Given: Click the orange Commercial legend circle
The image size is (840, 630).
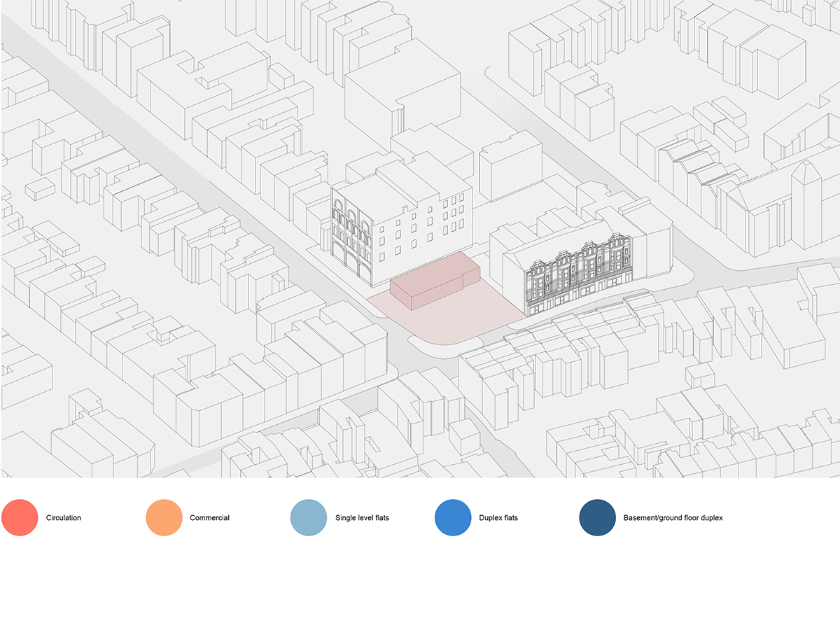Looking at the screenshot, I should click(x=164, y=518).
